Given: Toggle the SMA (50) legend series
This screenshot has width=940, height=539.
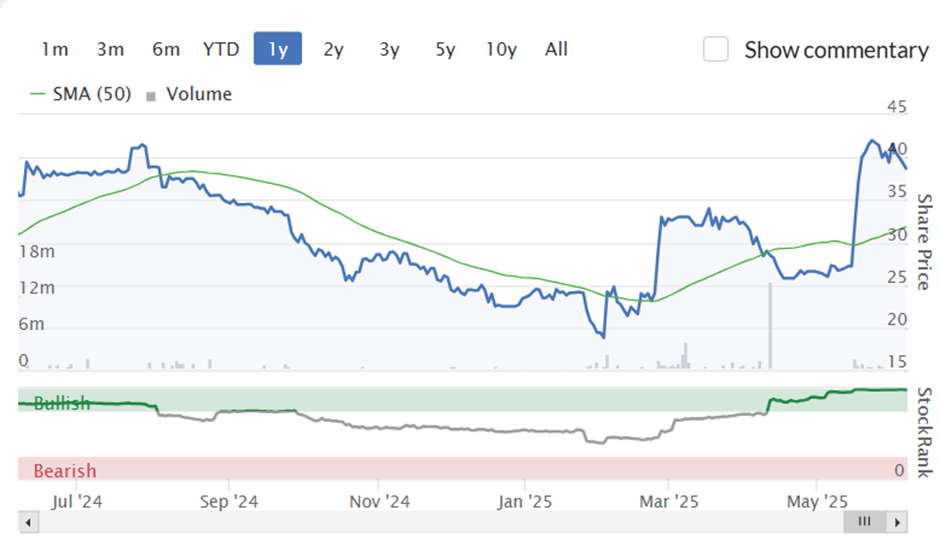Looking at the screenshot, I should point(80,94).
